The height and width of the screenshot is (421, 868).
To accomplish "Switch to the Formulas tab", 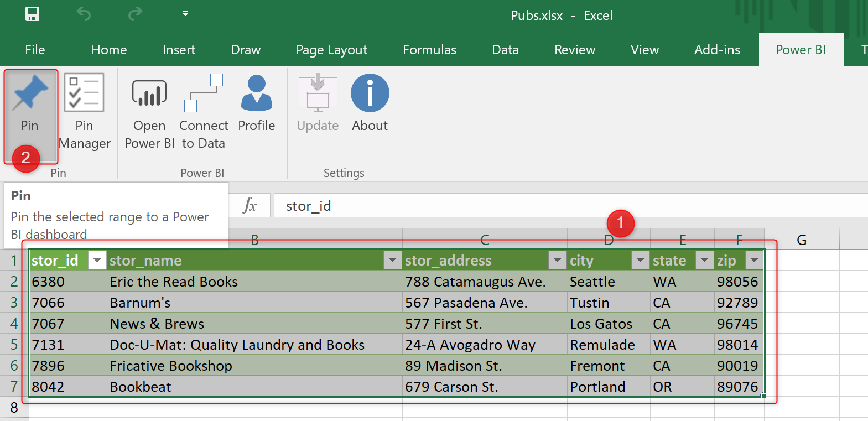I will click(x=429, y=50).
